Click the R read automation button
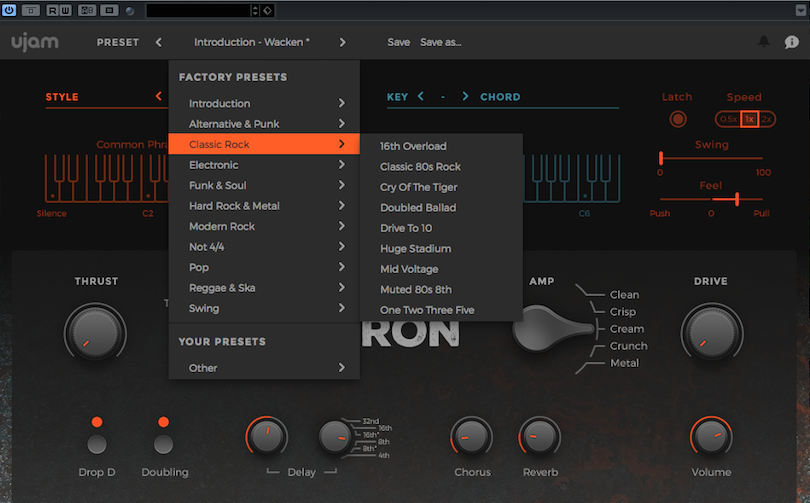This screenshot has height=503, width=810. tap(52, 10)
